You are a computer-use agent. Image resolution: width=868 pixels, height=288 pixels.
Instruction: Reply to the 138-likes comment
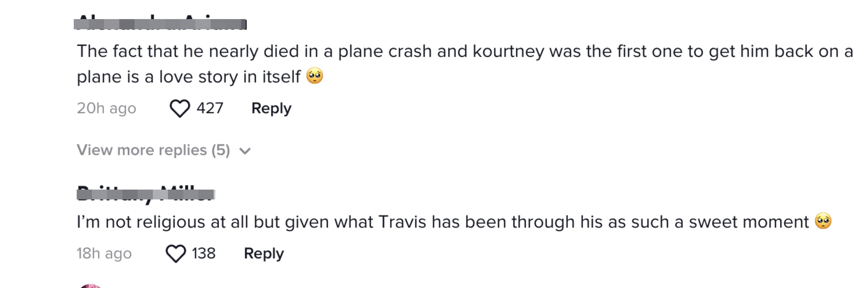(x=264, y=254)
